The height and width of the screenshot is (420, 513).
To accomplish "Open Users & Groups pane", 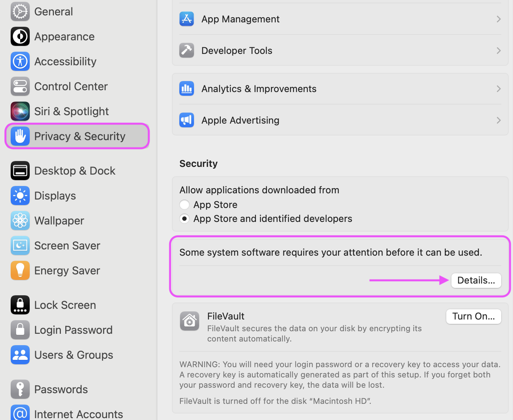I will (62, 355).
